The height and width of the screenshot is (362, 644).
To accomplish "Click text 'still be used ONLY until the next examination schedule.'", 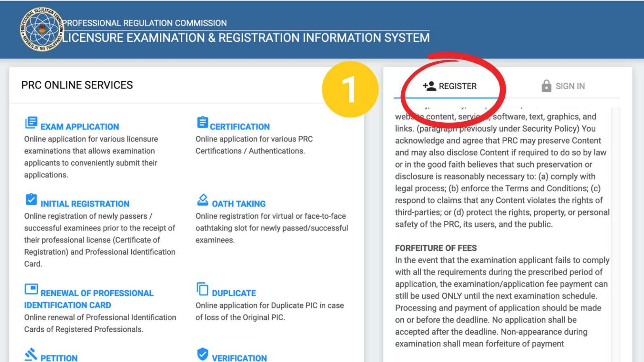I will click(x=496, y=296).
